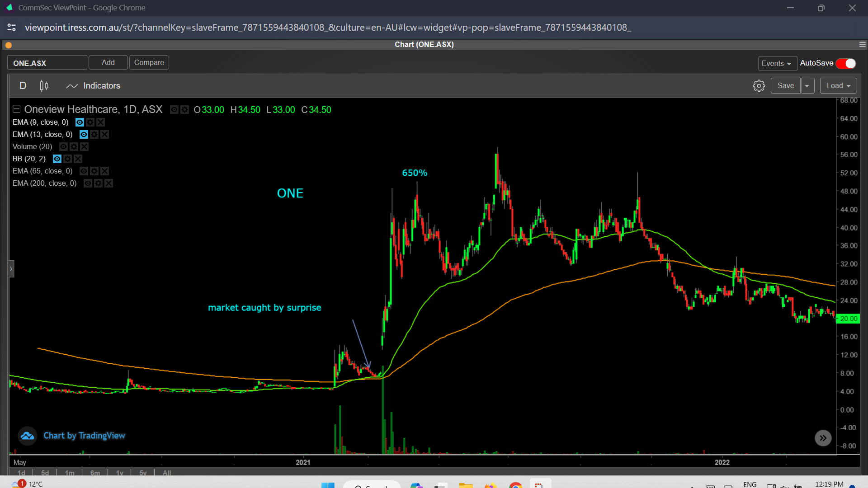Open the chart type candlestick selector

tap(44, 86)
